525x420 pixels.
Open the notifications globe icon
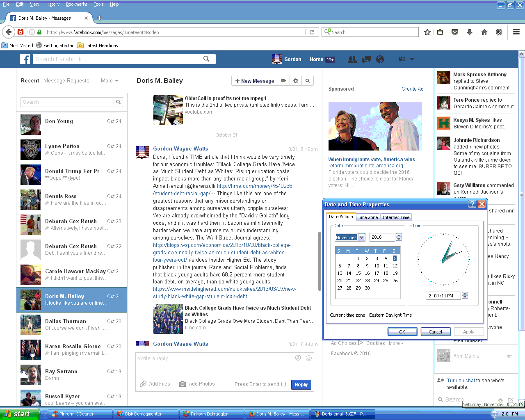pyautogui.click(x=380, y=59)
